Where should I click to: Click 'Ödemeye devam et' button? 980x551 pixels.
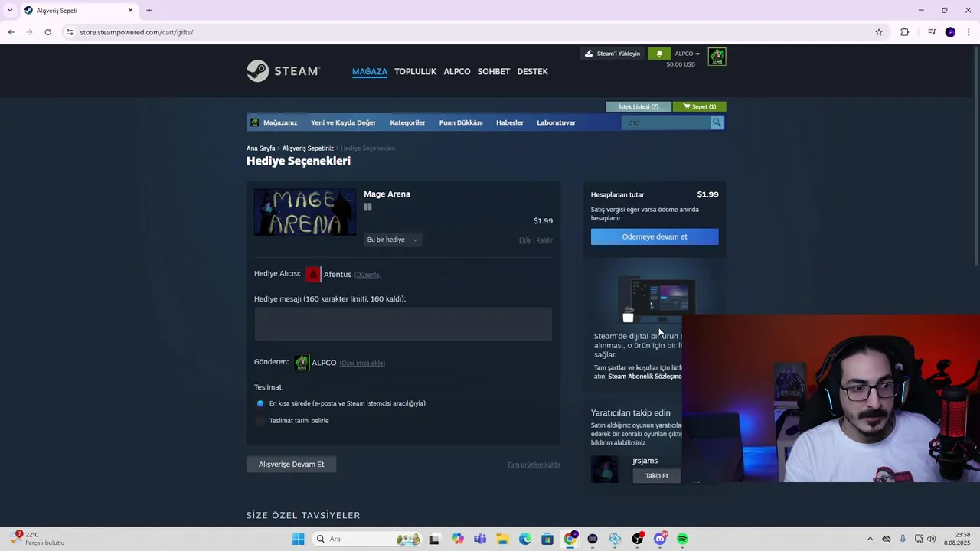655,236
